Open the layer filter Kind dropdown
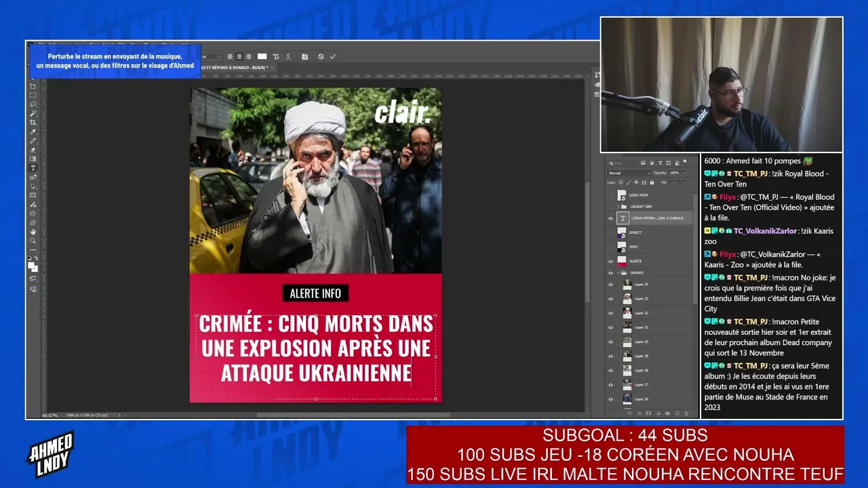This screenshot has width=868, height=488. 624,163
